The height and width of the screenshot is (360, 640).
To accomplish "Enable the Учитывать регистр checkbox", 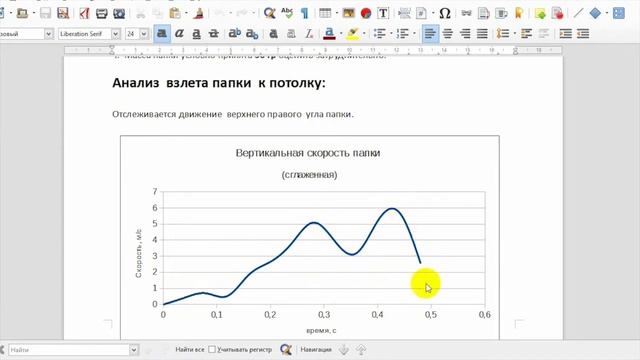I will click(x=212, y=349).
